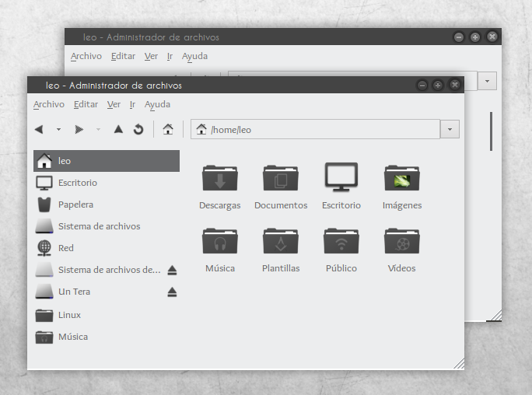Open Linux bookmark in the sidebar
532x395 pixels.
click(x=107, y=315)
